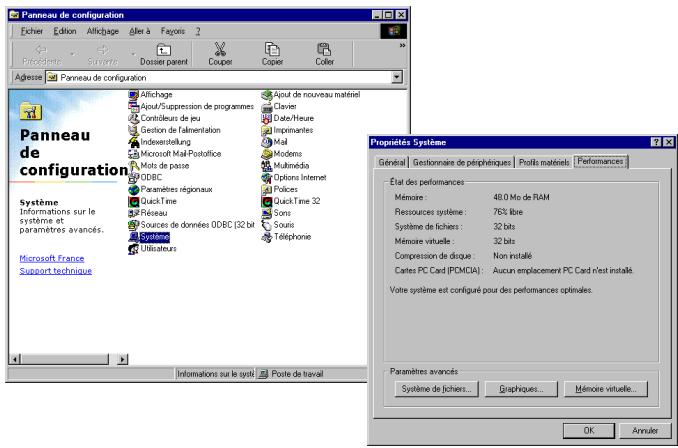Click Système de fichiers... button
Image resolution: width=678 pixels, height=448 pixels.
(436, 389)
